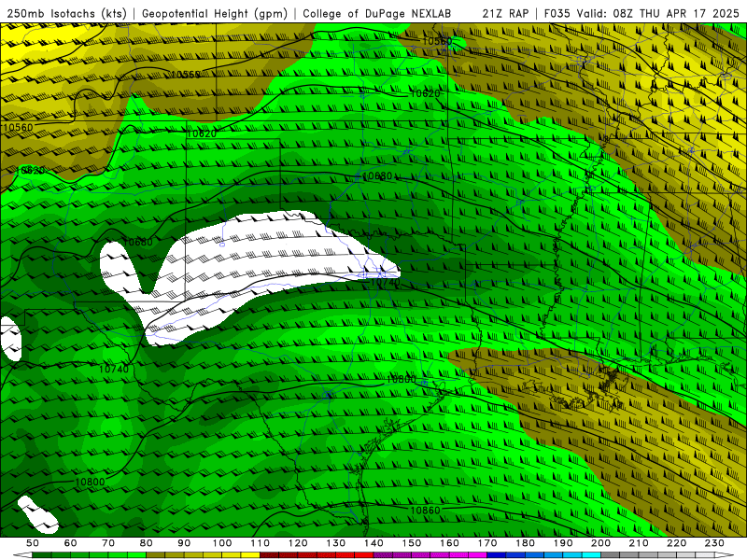Click the "160" value on the color scale
This screenshot has width=747, height=560.
449,543
